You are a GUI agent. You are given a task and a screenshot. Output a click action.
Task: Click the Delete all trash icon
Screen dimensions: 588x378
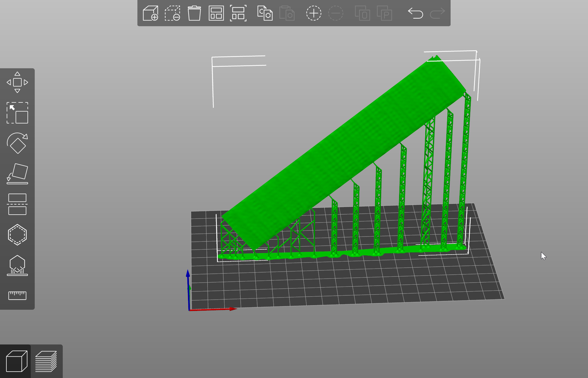click(x=194, y=13)
